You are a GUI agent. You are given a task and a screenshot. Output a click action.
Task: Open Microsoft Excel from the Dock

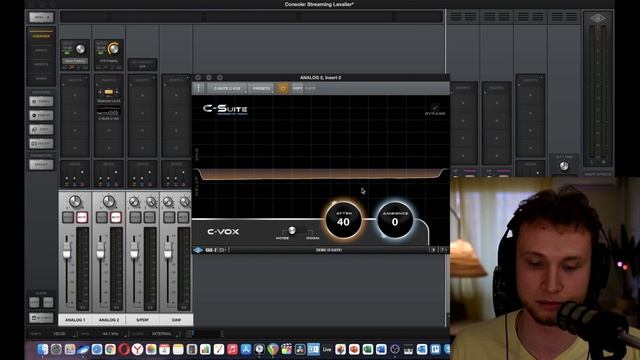point(367,349)
